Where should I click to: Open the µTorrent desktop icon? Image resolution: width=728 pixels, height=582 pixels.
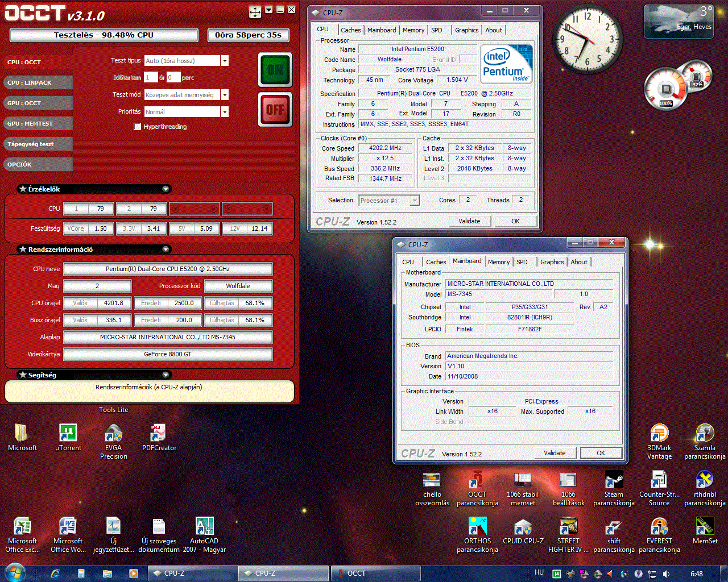pos(68,438)
